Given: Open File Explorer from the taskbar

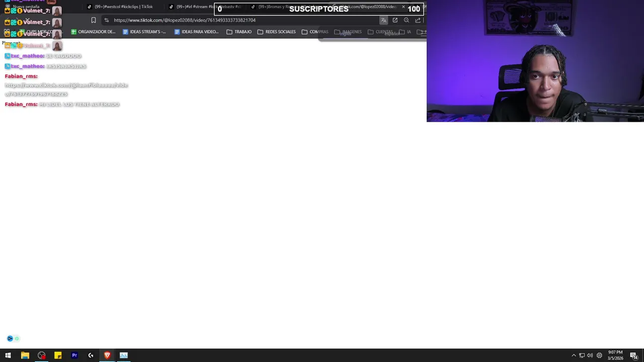Looking at the screenshot, I should pyautogui.click(x=25, y=355).
